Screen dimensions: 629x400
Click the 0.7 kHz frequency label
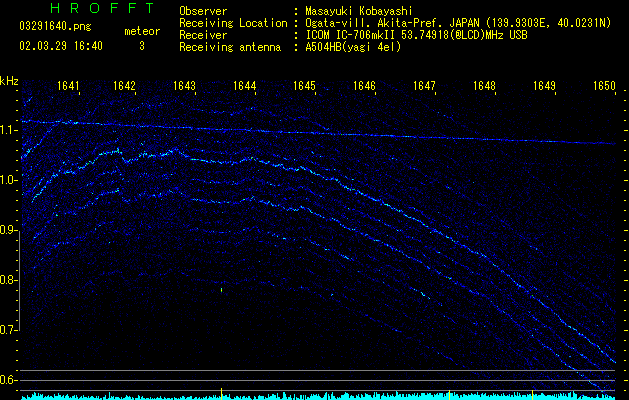(x=9, y=330)
